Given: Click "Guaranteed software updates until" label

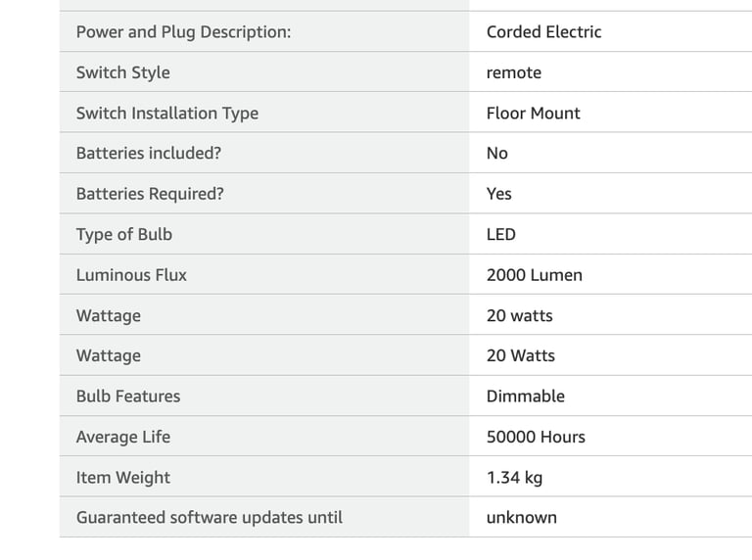Looking at the screenshot, I should tap(209, 517).
